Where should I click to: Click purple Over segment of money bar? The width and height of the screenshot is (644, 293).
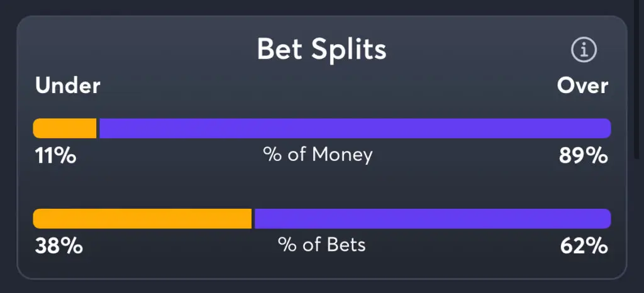coord(355,128)
